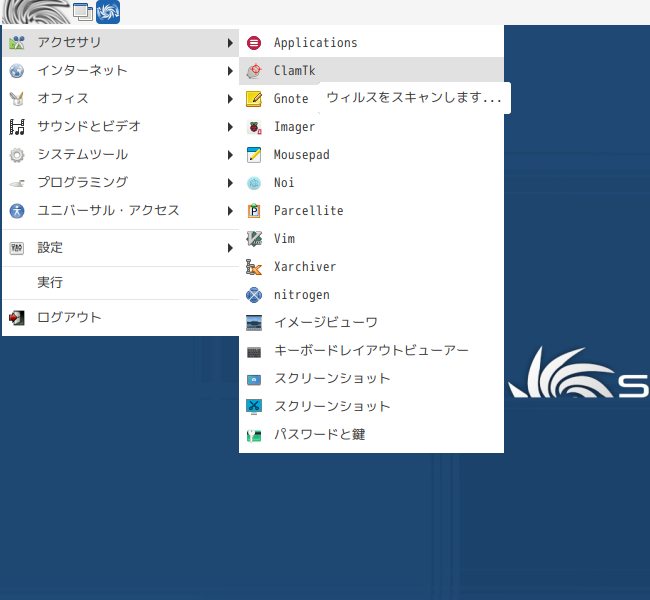Click the Vim editor icon
Viewport: 650px width, 600px height.
[x=254, y=239]
